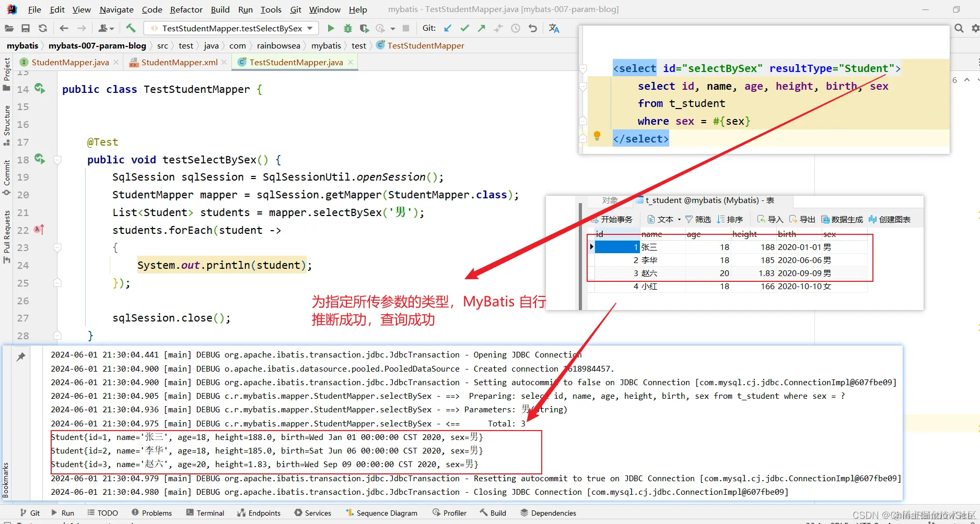Click the intention light bulb in the XML popup
Image resolution: width=980 pixels, height=524 pixels.
(597, 136)
